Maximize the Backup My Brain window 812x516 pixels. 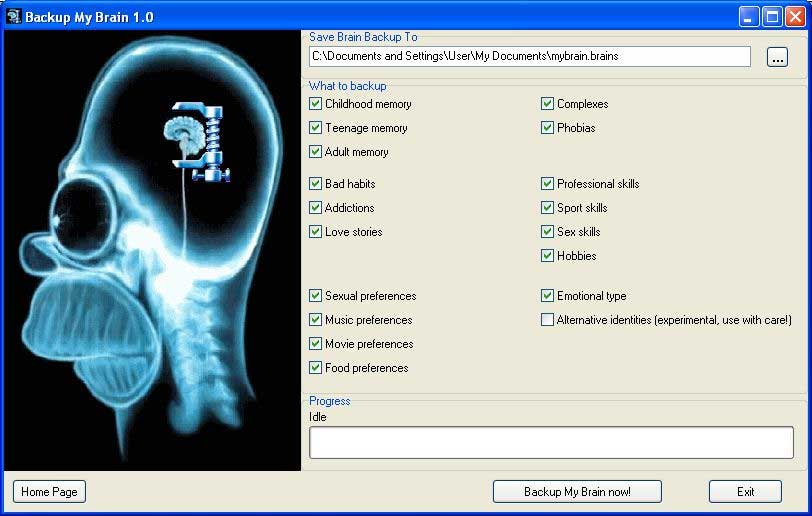772,17
